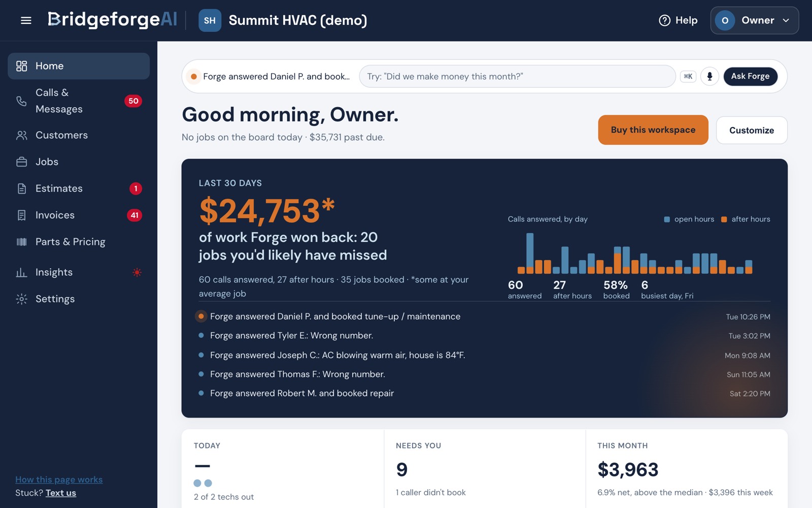Click the tallest bar in calls chart
The image size is (812, 508).
pyautogui.click(x=530, y=253)
